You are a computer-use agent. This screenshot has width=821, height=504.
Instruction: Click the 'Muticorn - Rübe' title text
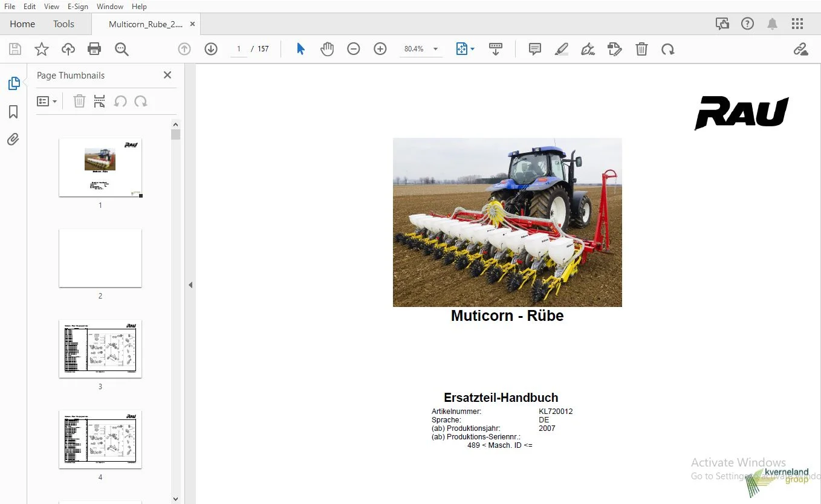[x=507, y=315]
